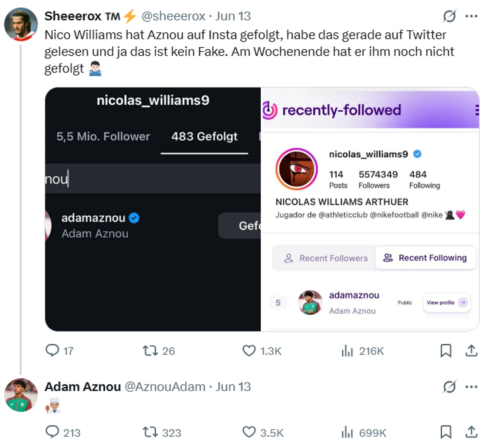Image resolution: width=493 pixels, height=448 pixels.
Task: Share Adam Aznou's reply
Action: click(471, 432)
